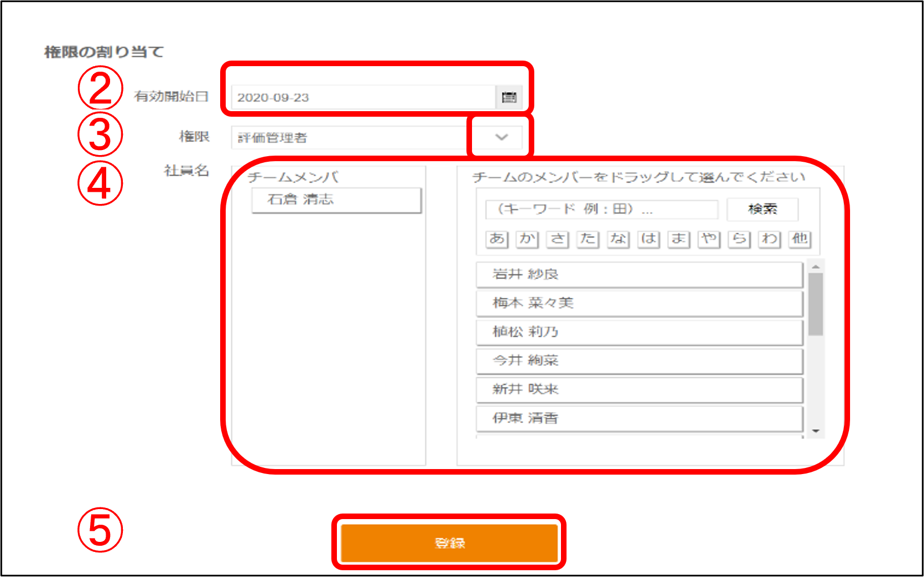Filter members by た kana button
Image resolution: width=924 pixels, height=583 pixels.
588,239
